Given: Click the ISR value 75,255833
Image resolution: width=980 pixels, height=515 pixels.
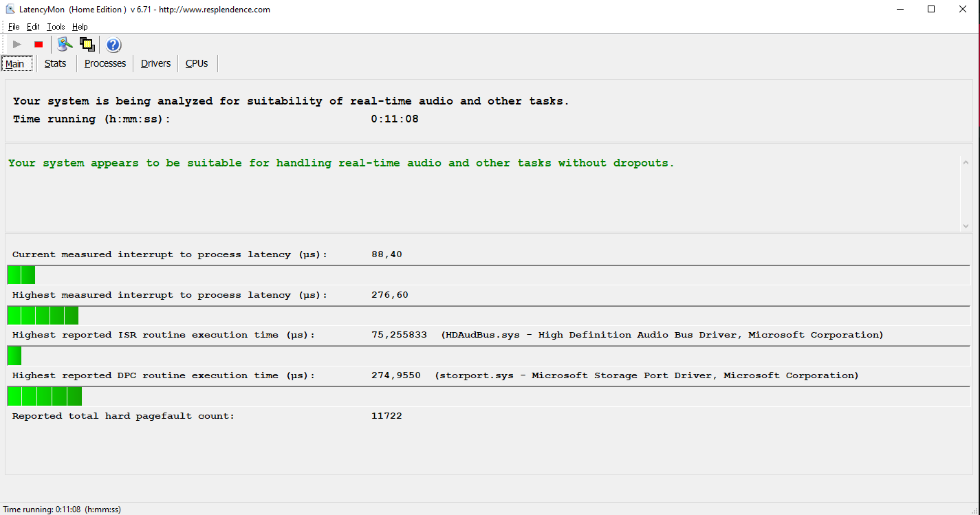Looking at the screenshot, I should click(x=399, y=335).
